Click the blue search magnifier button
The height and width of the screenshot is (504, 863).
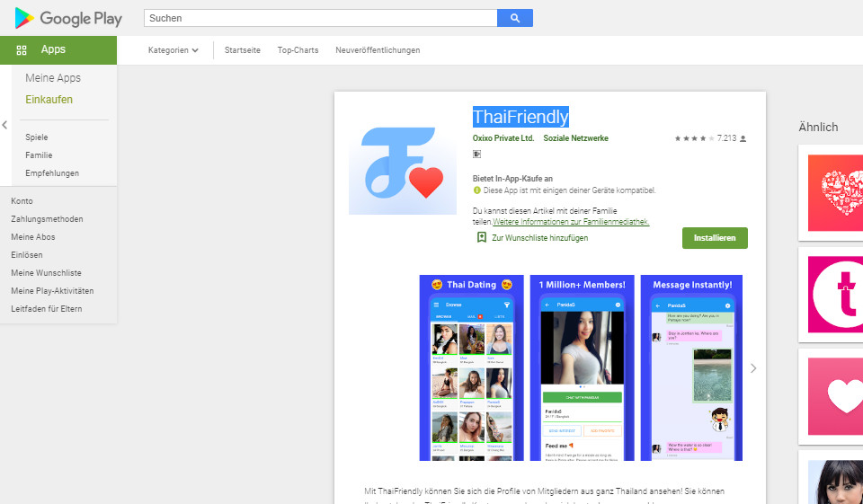click(514, 18)
